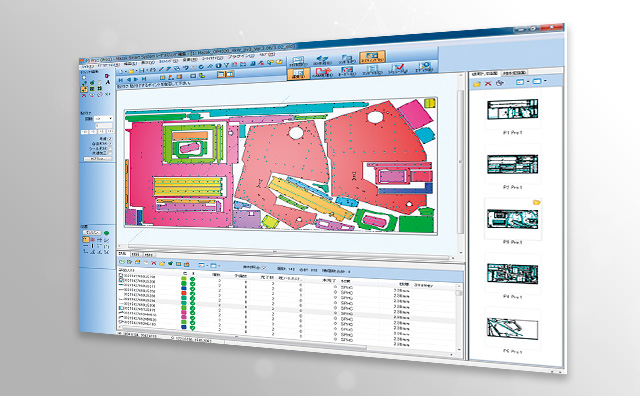Click first small nudge button under rotation field
Screen dimensions: 640x396
coord(84,132)
